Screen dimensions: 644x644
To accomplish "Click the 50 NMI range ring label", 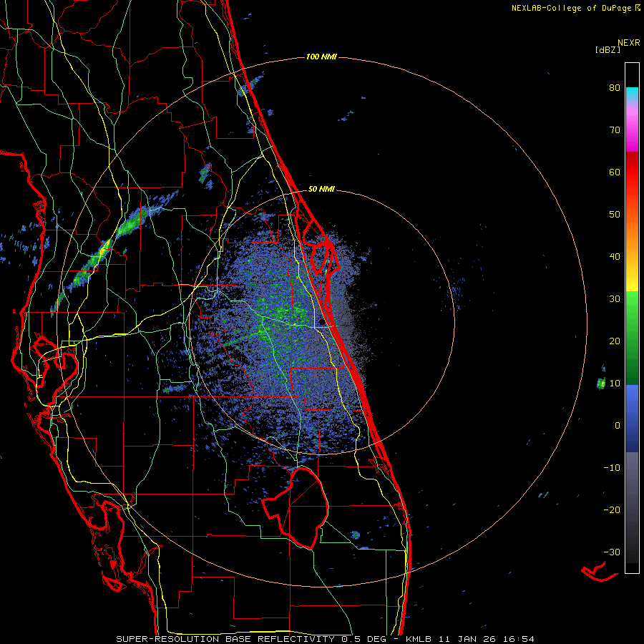I will point(321,190).
